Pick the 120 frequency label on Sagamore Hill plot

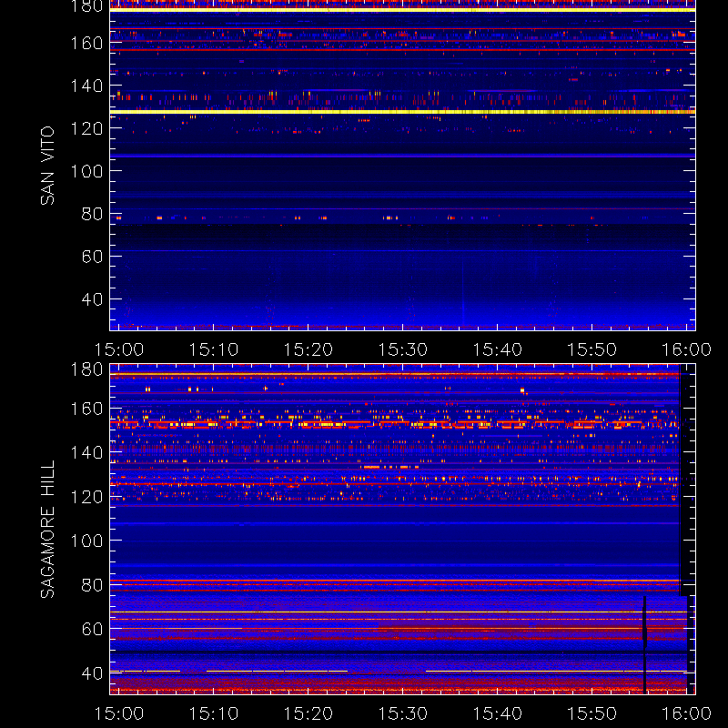point(86,497)
